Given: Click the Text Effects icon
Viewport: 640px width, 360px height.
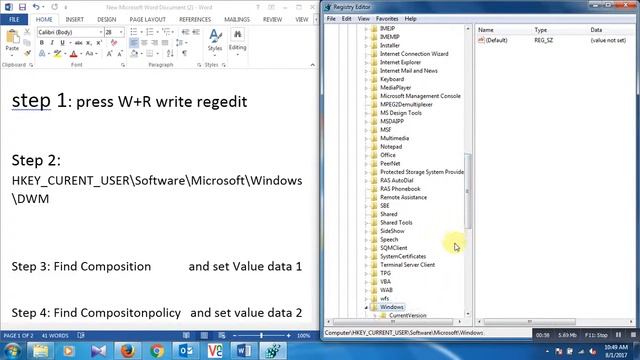Looking at the screenshot, I should pos(42,53).
